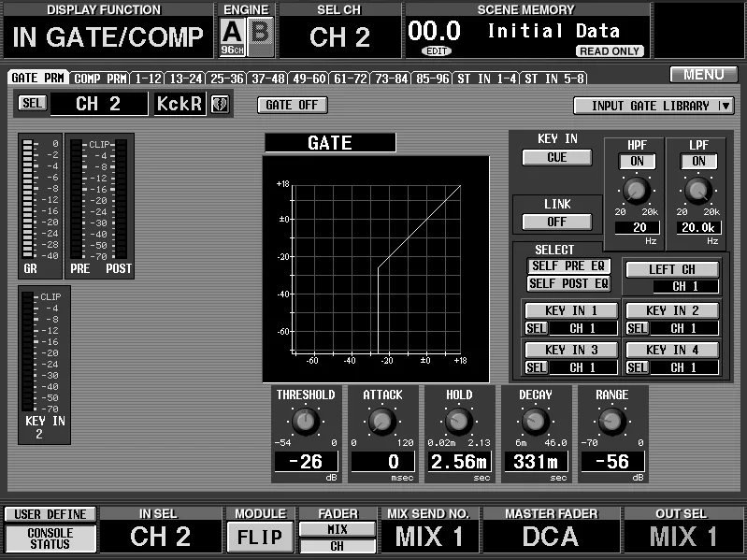Open channels 73-84 tab
The height and width of the screenshot is (560, 747).
coord(391,79)
